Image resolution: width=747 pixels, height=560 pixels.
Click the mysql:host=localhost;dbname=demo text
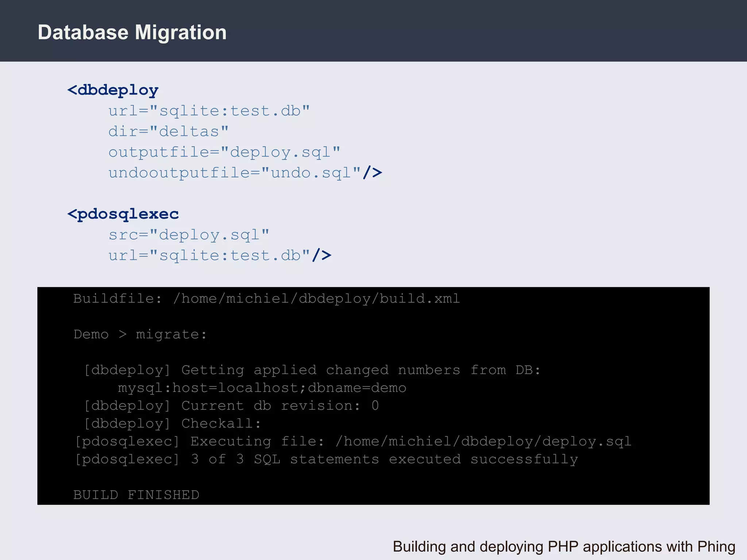pos(262,388)
